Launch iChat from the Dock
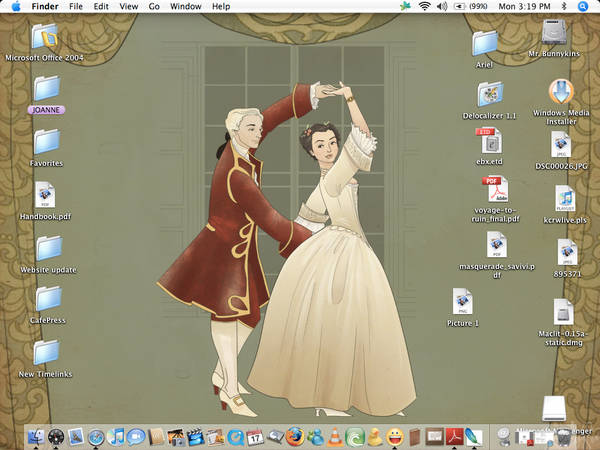The height and width of the screenshot is (450, 600). coord(136,437)
